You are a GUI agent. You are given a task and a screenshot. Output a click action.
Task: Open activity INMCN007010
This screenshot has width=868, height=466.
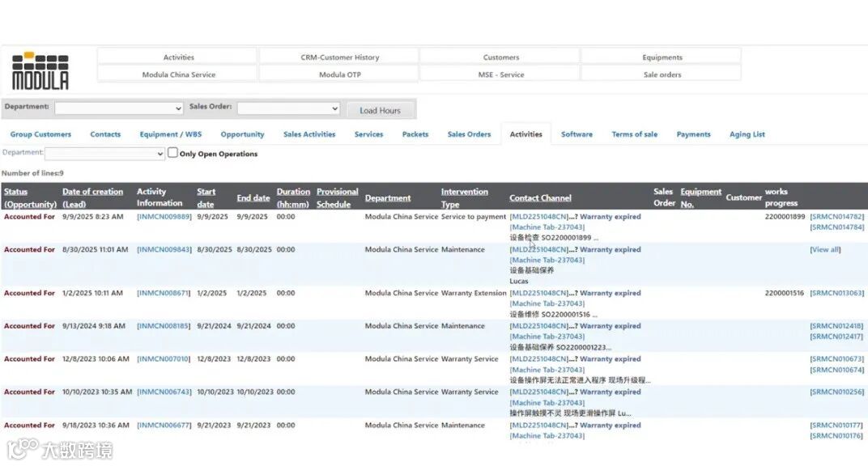tap(164, 358)
